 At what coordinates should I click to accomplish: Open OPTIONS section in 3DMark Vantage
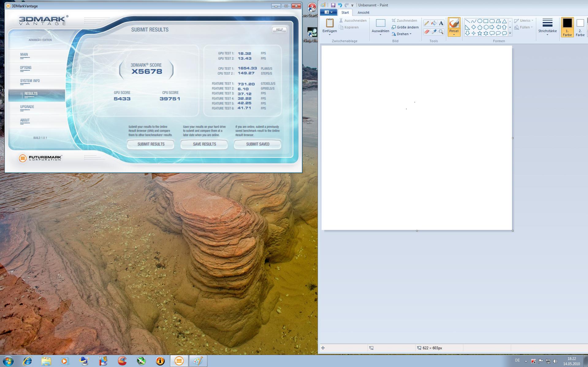point(37,68)
